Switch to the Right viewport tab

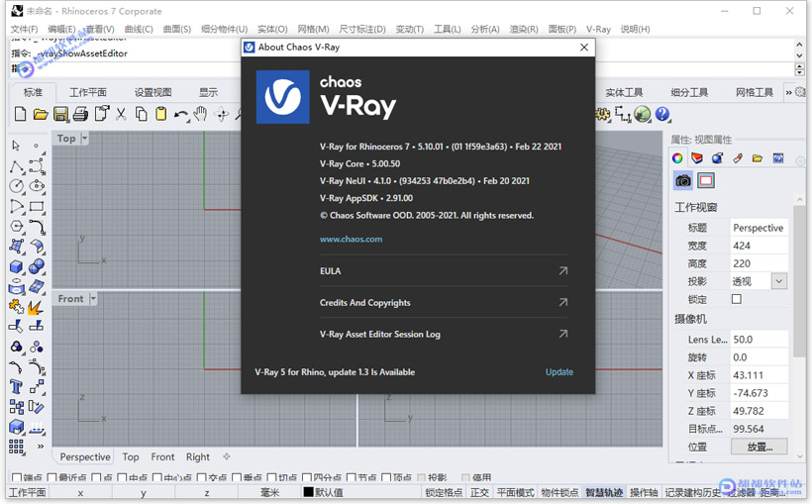198,456
